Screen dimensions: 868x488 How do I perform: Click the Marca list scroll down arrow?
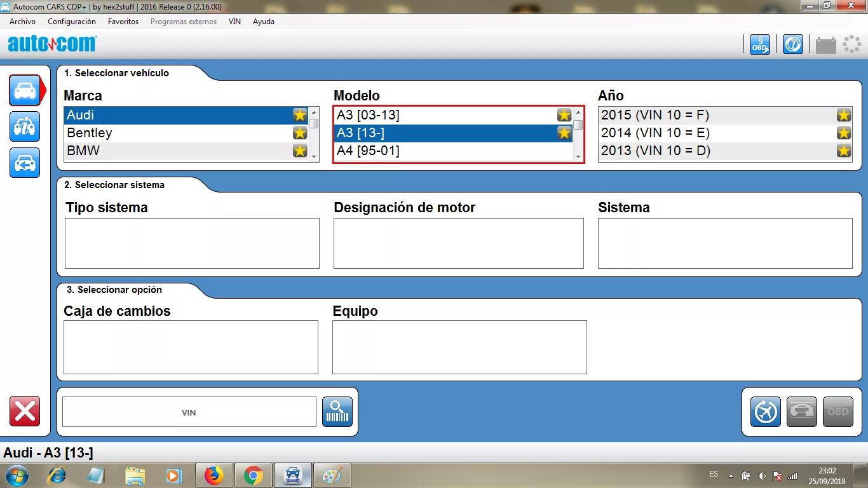[x=314, y=156]
